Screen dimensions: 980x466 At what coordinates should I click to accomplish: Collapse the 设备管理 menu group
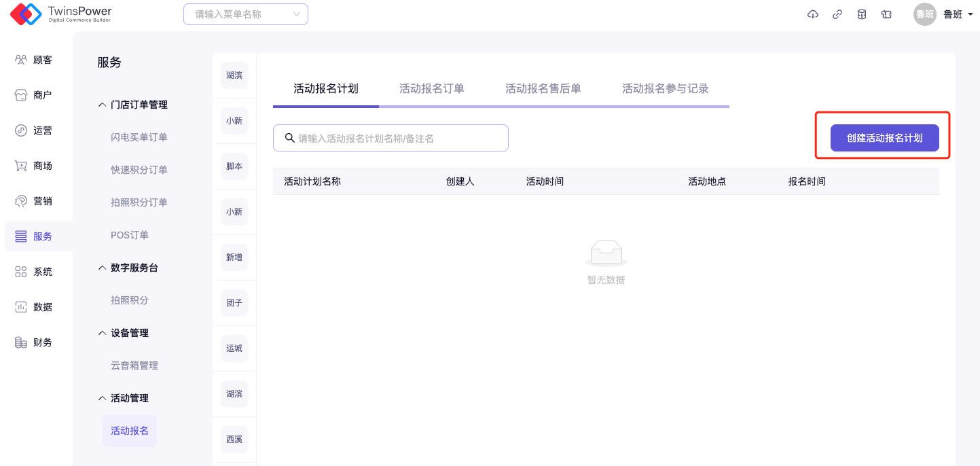(124, 333)
